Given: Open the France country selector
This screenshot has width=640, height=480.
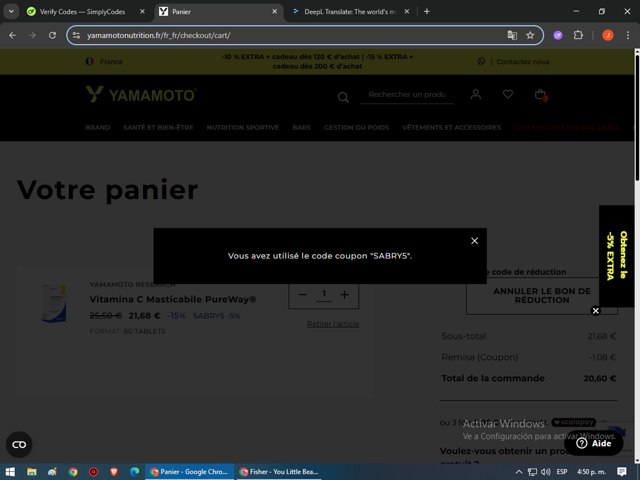Looking at the screenshot, I should pyautogui.click(x=104, y=62).
